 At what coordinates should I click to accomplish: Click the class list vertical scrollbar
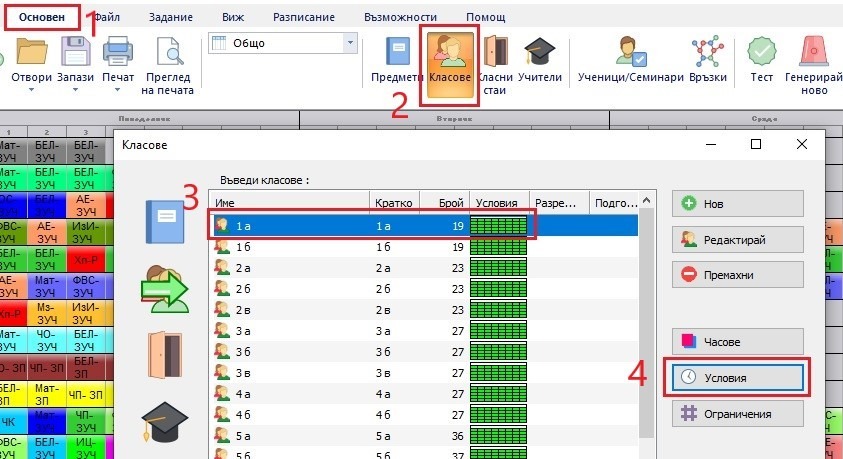[647, 322]
